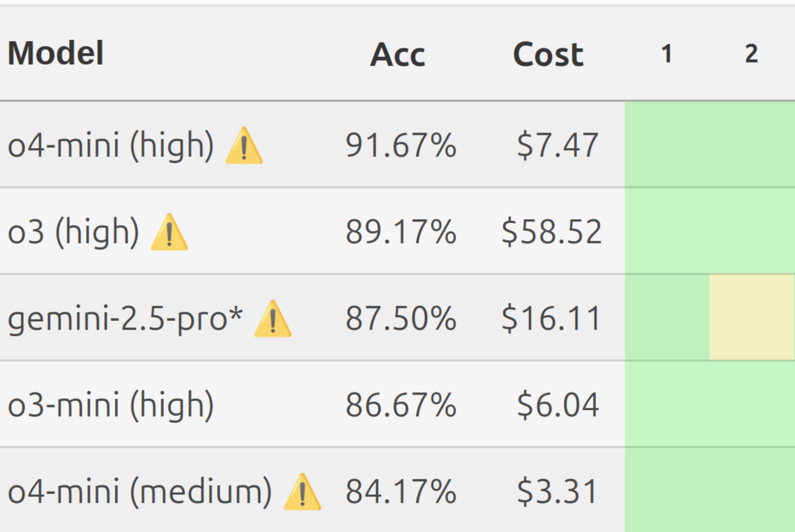
Task: Sort by the Acc column header
Action: click(397, 54)
